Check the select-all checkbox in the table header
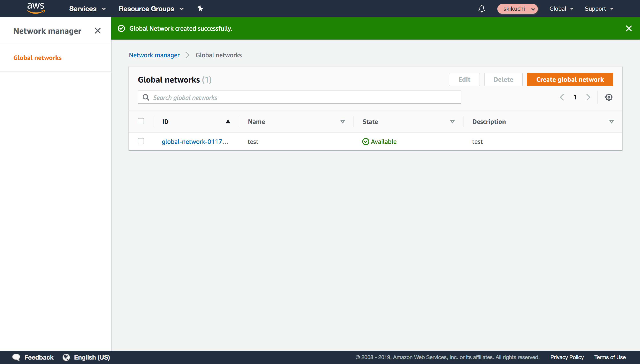Viewport: 640px width, 364px height. coord(141,121)
